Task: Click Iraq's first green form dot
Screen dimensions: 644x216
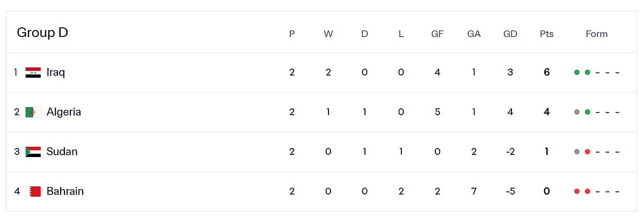Action: click(577, 72)
